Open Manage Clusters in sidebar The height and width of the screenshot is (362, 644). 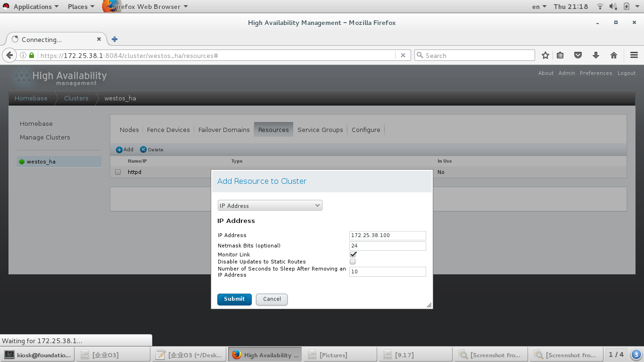[45, 137]
